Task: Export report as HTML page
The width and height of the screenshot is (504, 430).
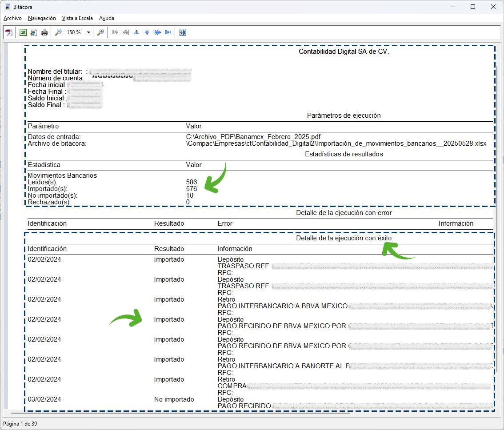Action: (x=33, y=32)
